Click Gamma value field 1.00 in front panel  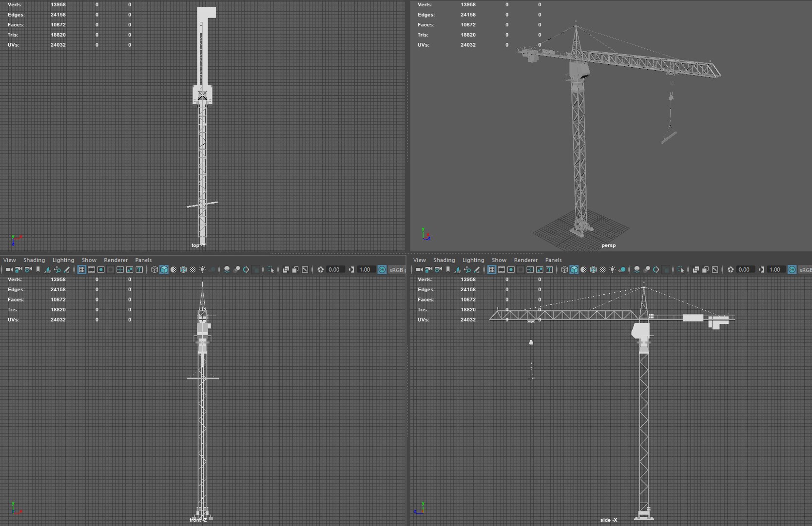366,269
